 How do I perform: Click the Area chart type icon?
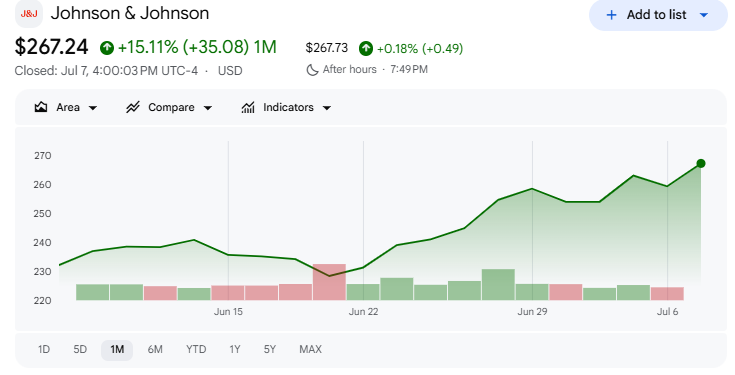(41, 107)
